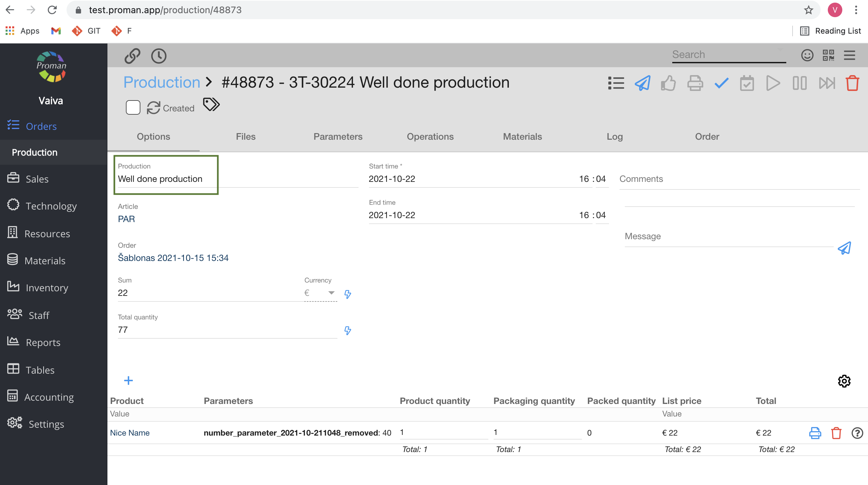Click the thumbs-up approve icon
This screenshot has width=868, height=485.
[668, 83]
